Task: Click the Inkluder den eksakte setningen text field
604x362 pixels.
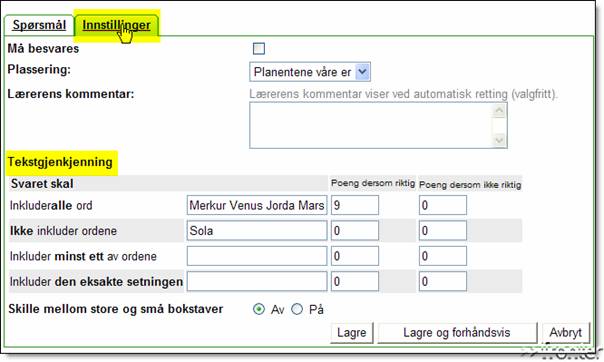Action: point(257,282)
